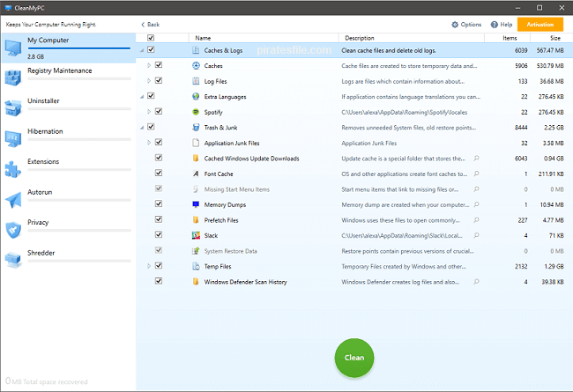Uncheck the Caches & Logs checkbox

pyautogui.click(x=152, y=51)
